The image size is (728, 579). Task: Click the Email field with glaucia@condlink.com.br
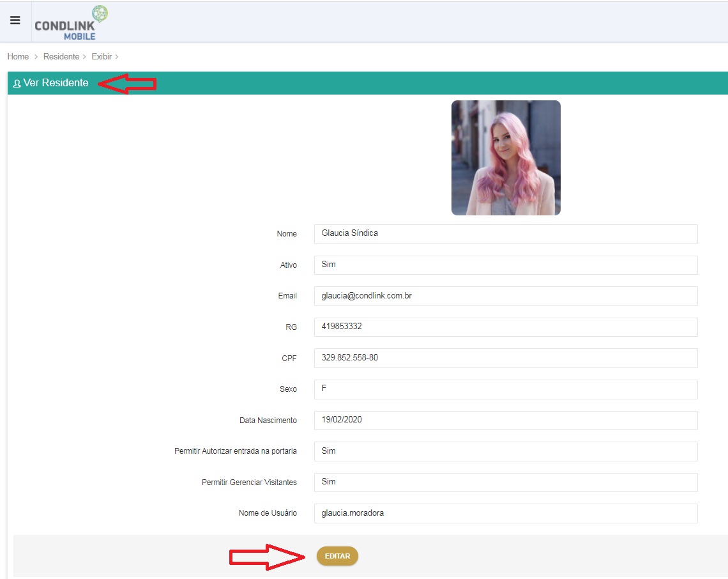506,296
